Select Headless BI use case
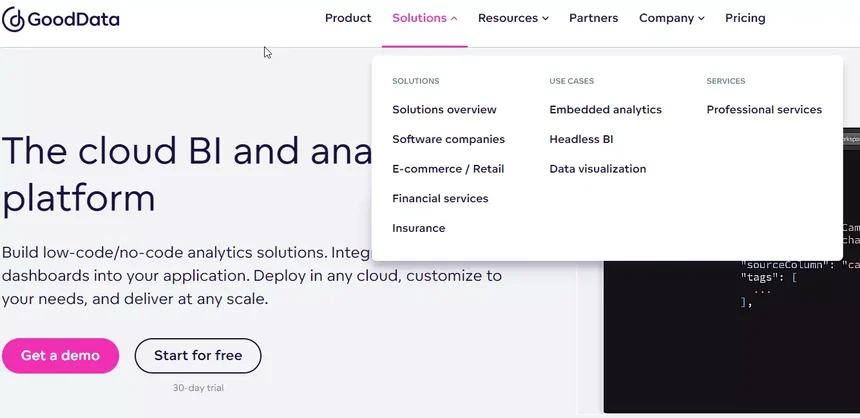The width and height of the screenshot is (860, 418). click(581, 139)
